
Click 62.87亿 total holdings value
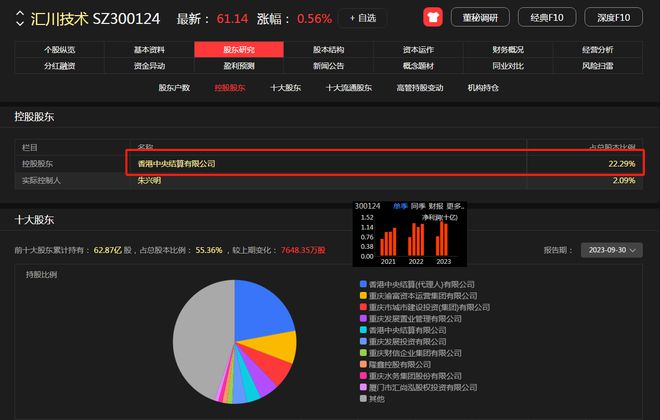[x=107, y=250]
